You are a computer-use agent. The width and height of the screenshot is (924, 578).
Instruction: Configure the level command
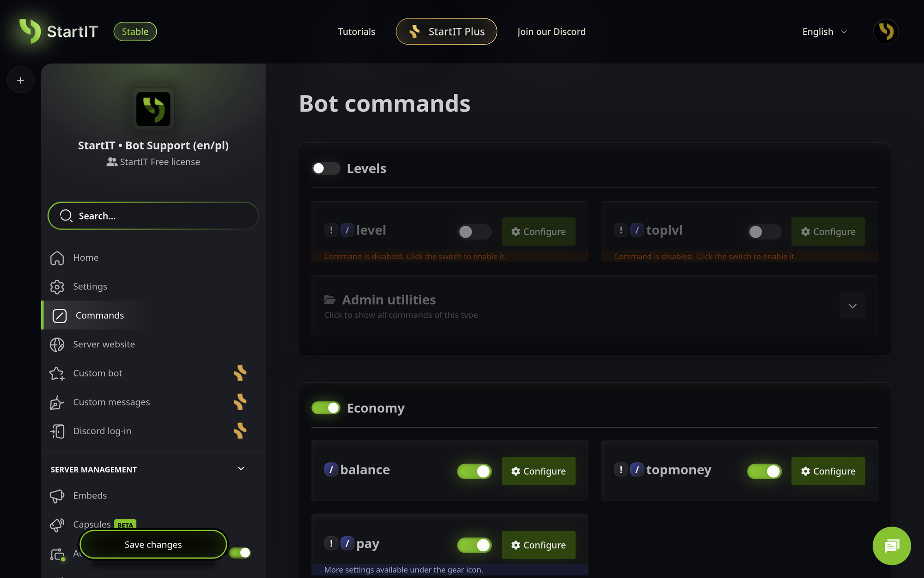[x=539, y=232]
